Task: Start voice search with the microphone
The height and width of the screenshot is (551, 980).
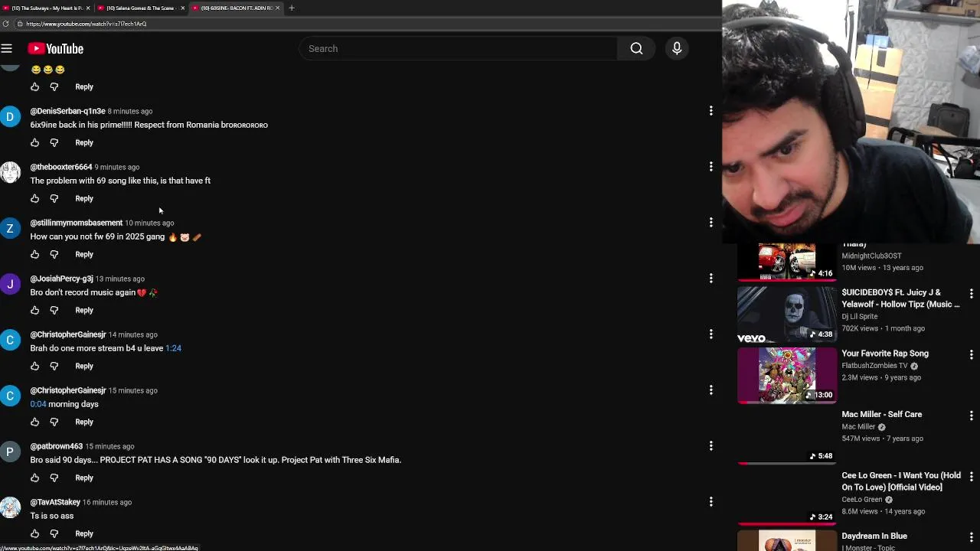Action: click(677, 48)
